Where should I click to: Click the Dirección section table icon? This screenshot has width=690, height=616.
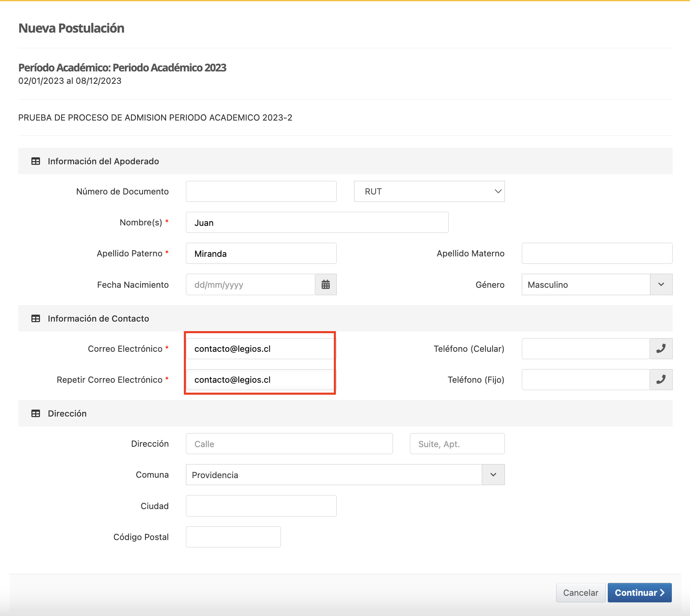[x=36, y=414]
